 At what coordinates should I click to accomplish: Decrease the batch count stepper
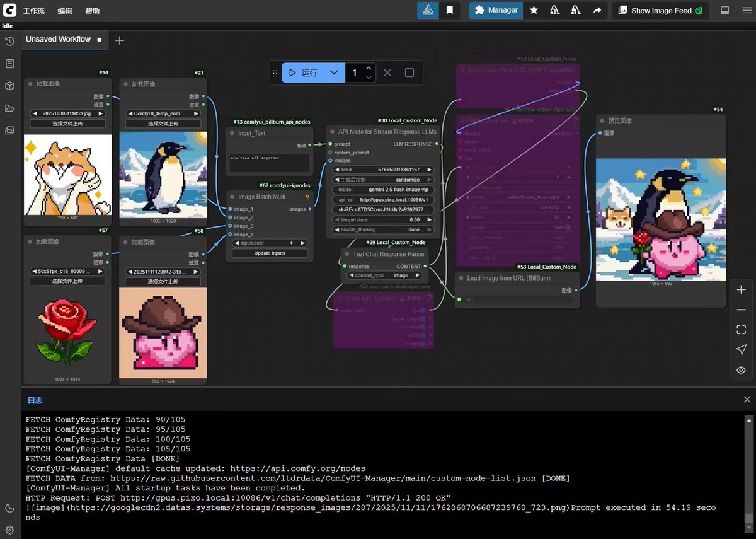tap(369, 78)
